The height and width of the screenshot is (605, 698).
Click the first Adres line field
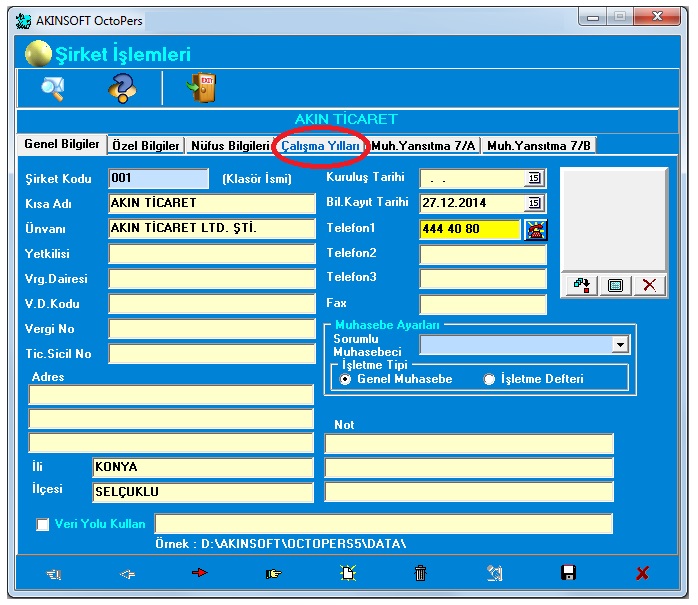[171, 395]
